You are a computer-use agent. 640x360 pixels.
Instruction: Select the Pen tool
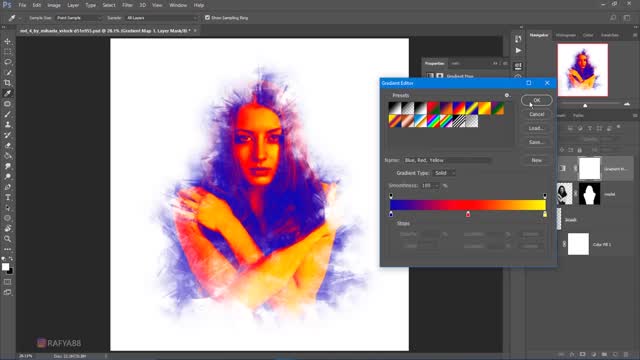[7, 187]
